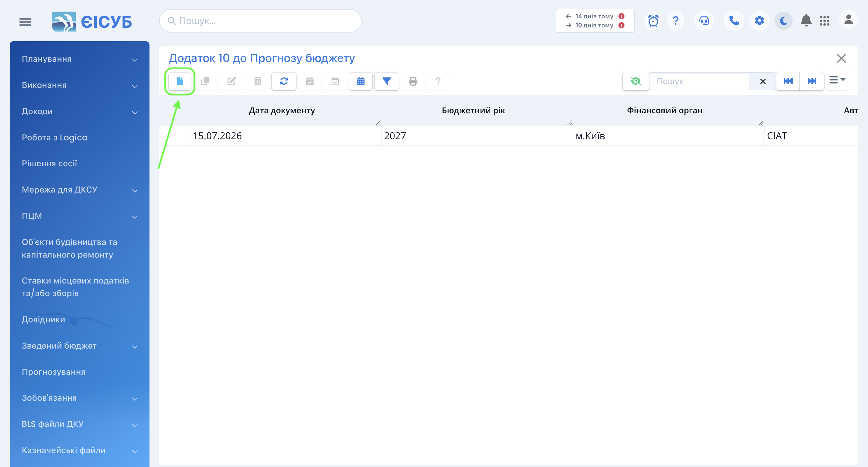Open the apps grid menu
868x467 pixels.
[x=825, y=21]
